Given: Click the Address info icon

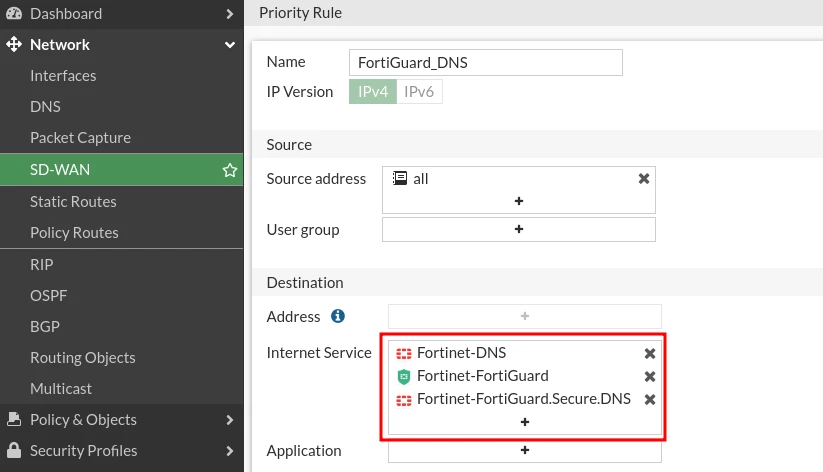Looking at the screenshot, I should (x=337, y=316).
